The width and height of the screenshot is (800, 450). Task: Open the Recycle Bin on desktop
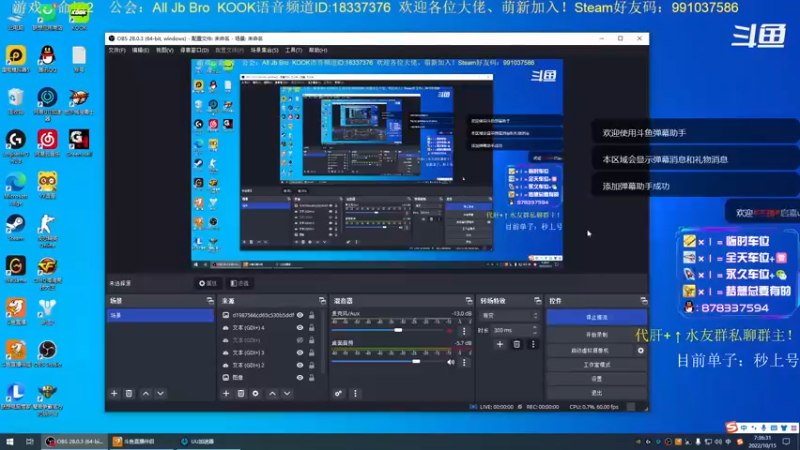pyautogui.click(x=15, y=100)
